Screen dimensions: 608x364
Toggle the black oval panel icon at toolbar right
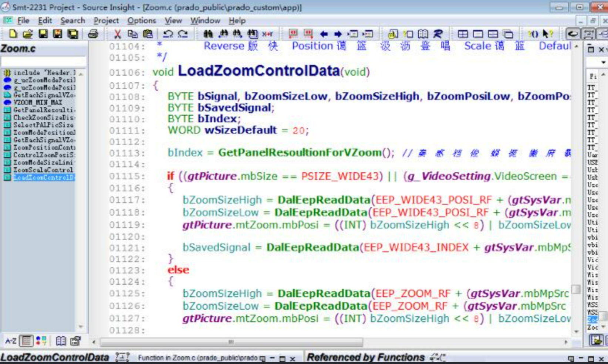[573, 34]
